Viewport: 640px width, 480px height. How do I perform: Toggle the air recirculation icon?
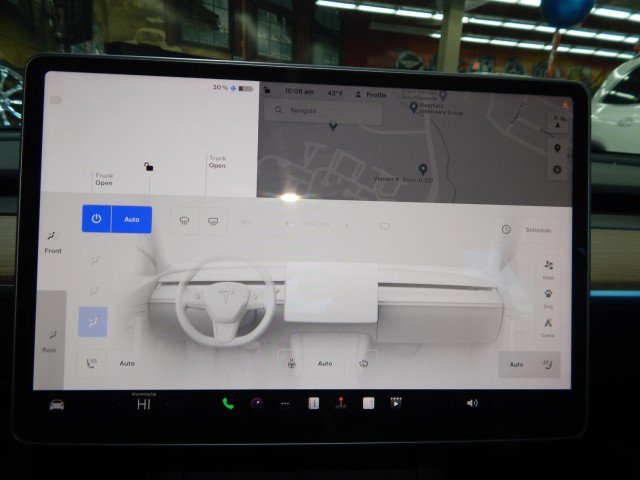(x=384, y=226)
